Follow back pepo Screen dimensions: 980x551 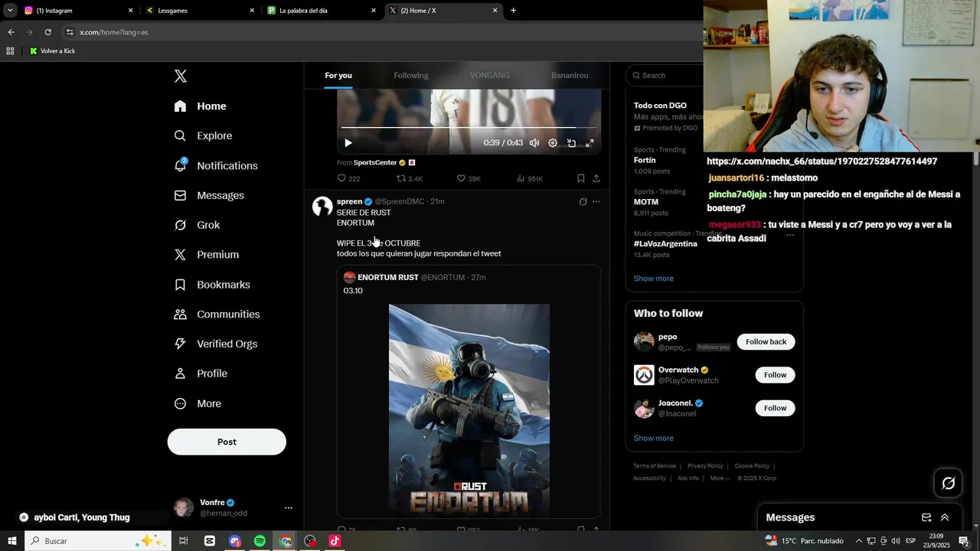(x=766, y=341)
